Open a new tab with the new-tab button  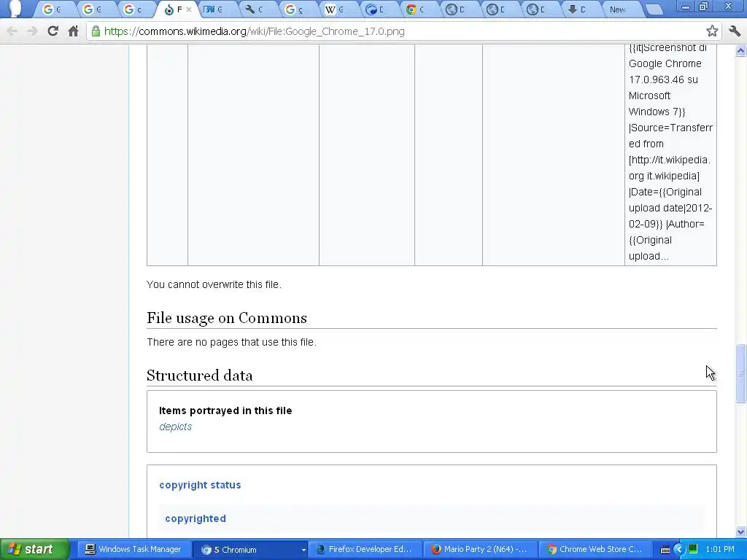click(x=655, y=9)
